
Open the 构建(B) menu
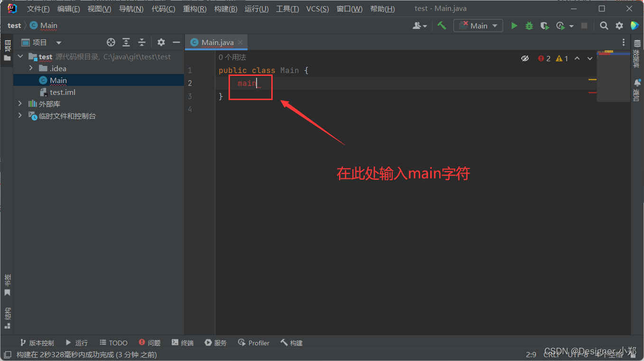pyautogui.click(x=226, y=9)
